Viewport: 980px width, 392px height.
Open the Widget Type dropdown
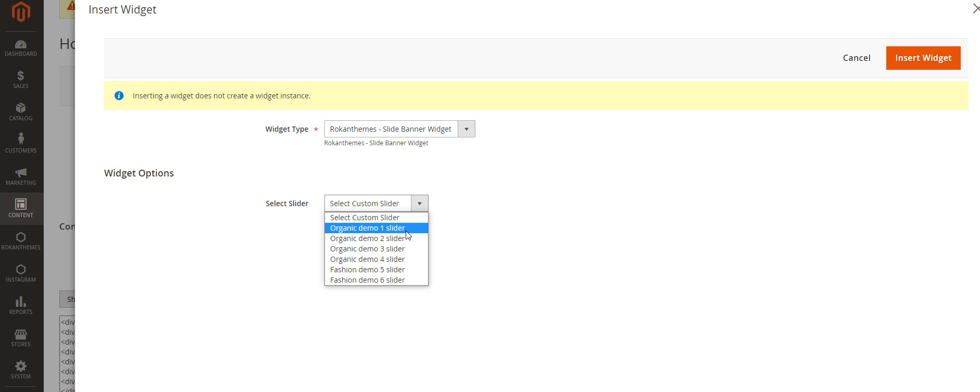coord(399,129)
